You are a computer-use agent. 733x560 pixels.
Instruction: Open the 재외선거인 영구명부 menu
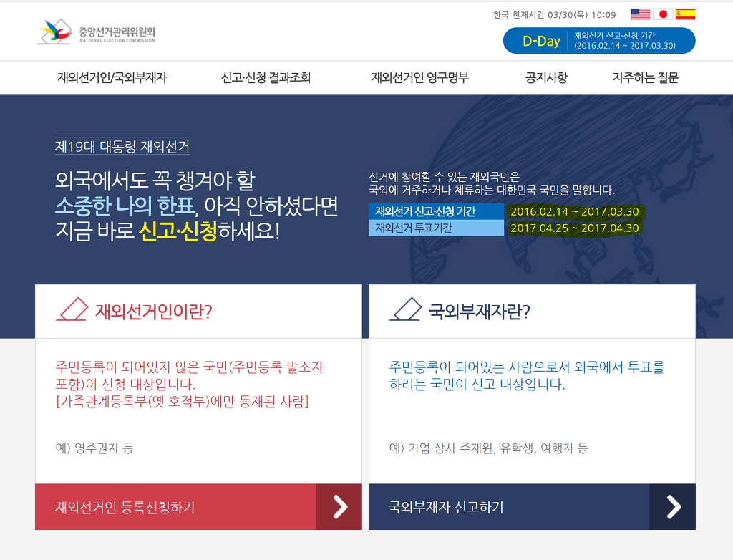tap(419, 77)
